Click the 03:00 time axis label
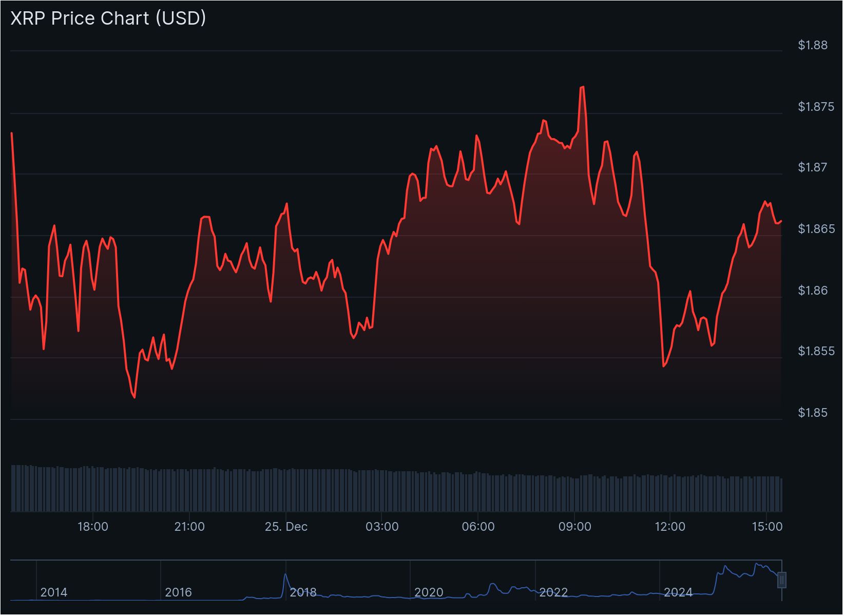Image resolution: width=844 pixels, height=616 pixels. click(382, 527)
